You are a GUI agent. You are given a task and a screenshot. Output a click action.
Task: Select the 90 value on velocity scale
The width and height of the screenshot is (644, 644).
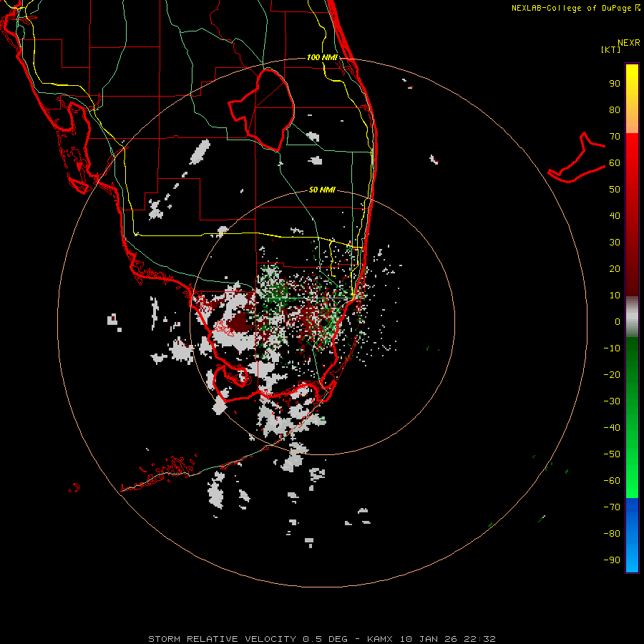[x=615, y=84]
